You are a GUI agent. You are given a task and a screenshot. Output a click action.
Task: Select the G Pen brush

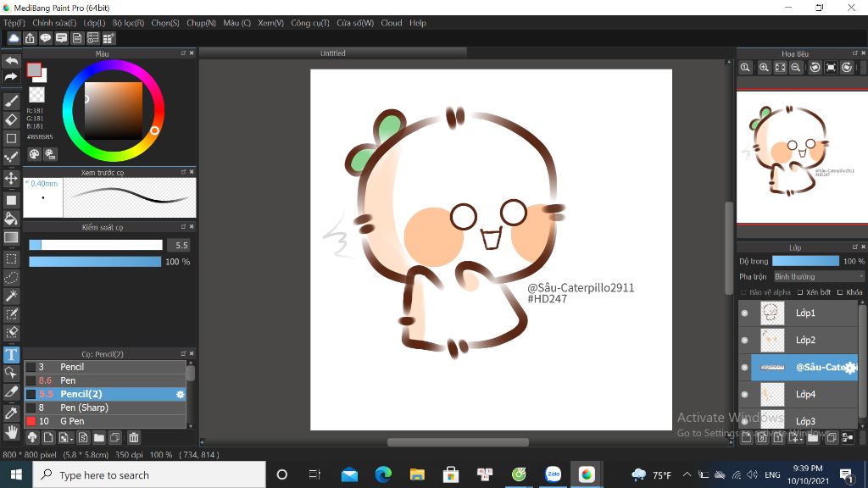(72, 421)
